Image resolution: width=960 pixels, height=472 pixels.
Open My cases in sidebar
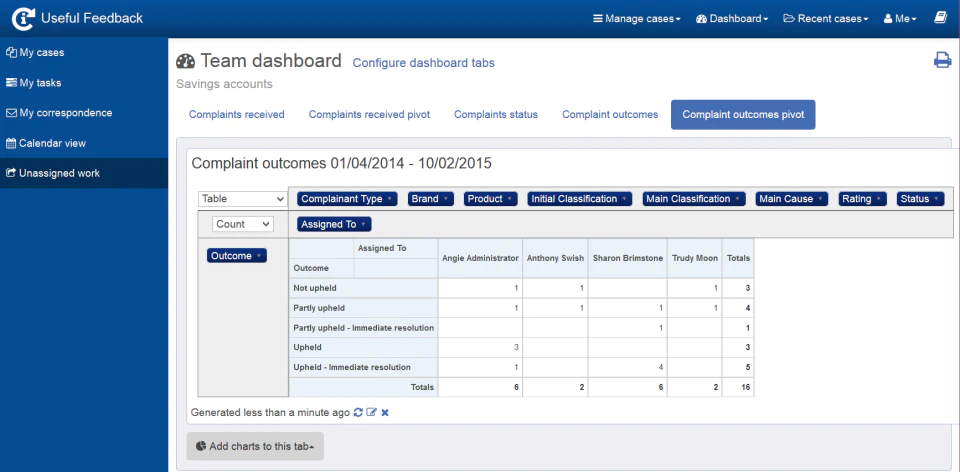[x=35, y=53]
